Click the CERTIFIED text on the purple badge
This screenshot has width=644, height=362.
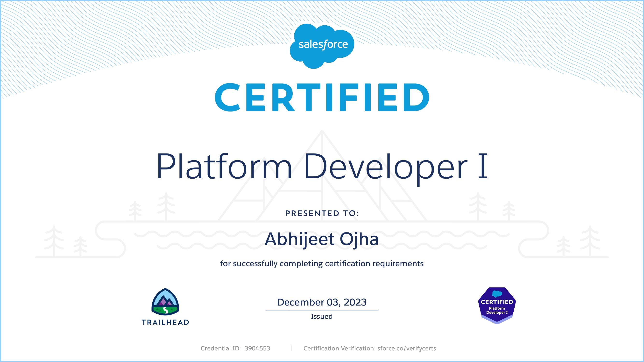coord(497,301)
